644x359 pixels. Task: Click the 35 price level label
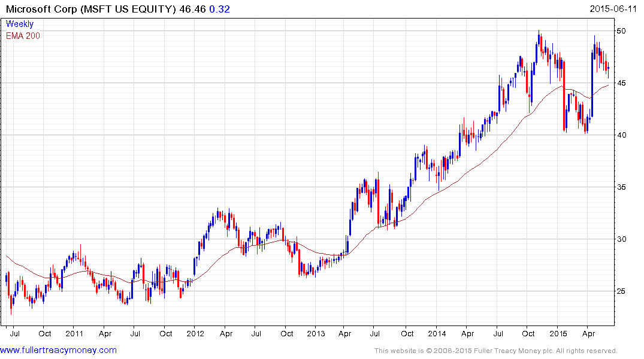[x=622, y=187]
